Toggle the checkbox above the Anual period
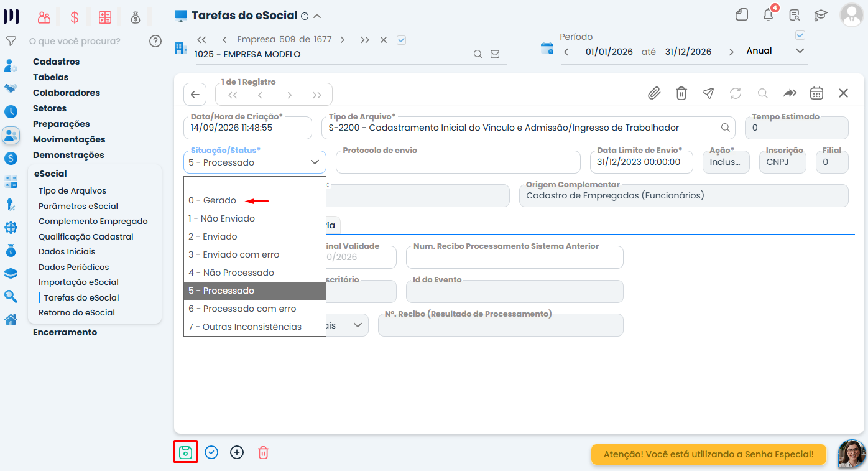This screenshot has height=471, width=868. pos(800,35)
